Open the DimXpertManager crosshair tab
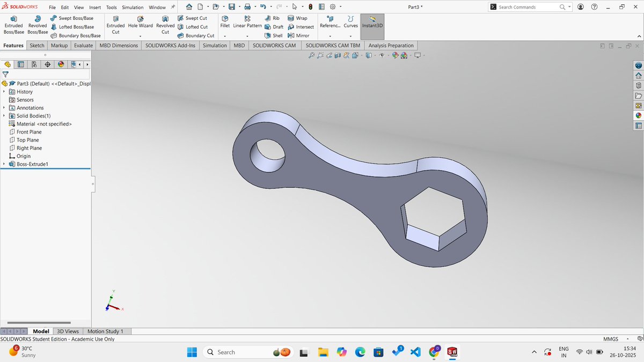The width and height of the screenshot is (644, 362). pos(48,64)
